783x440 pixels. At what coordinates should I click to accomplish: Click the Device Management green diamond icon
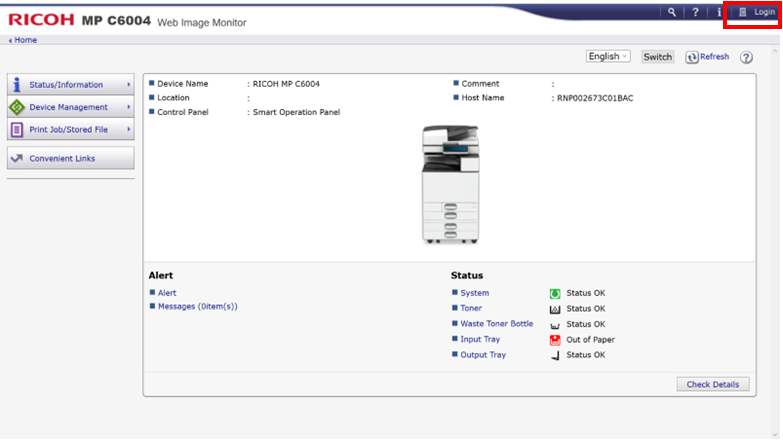(17, 107)
